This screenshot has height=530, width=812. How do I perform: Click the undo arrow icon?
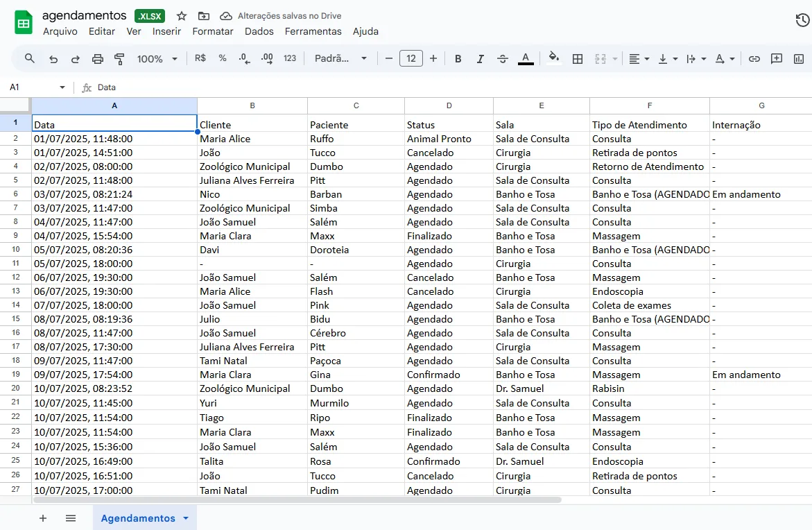tap(53, 59)
